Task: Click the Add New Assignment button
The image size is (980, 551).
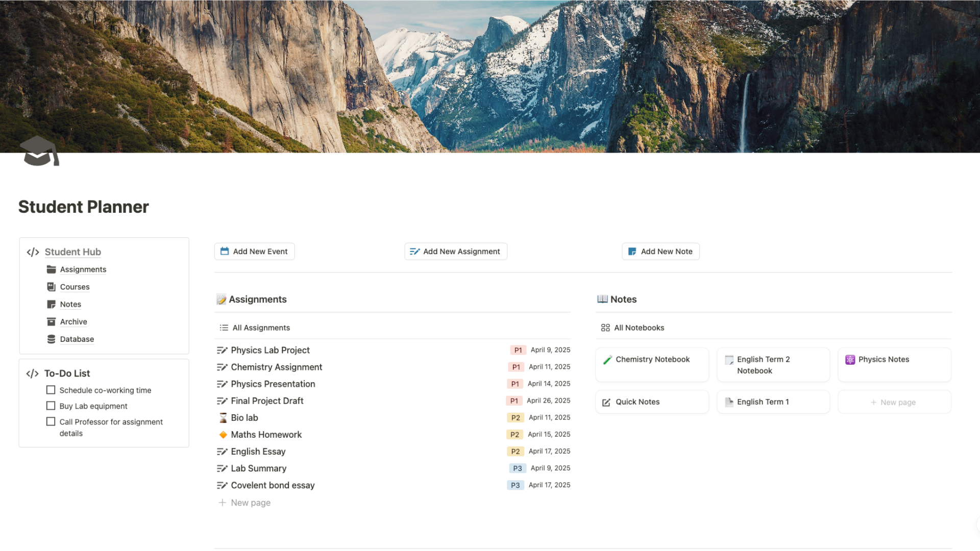Action: 456,251
